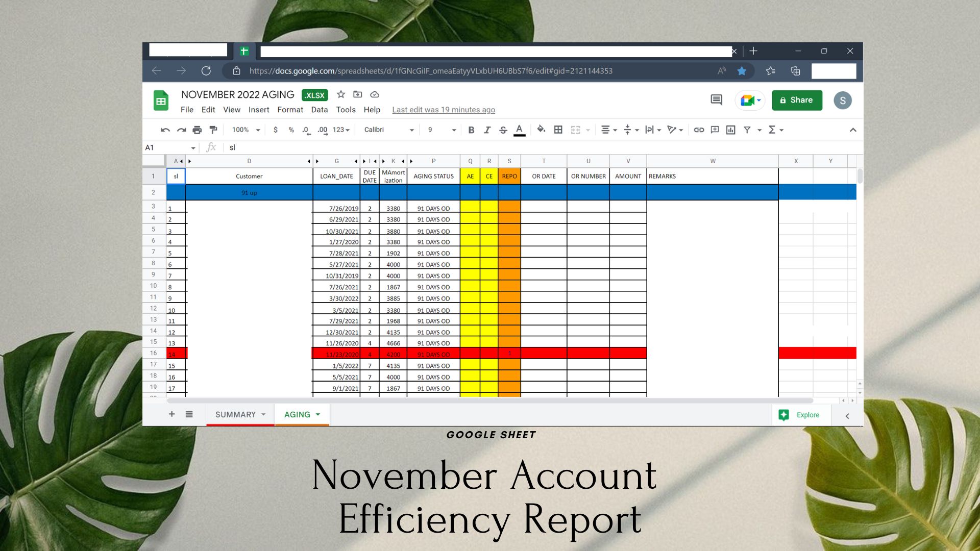Click the text color A swatch
This screenshot has height=551, width=980.
point(519,130)
